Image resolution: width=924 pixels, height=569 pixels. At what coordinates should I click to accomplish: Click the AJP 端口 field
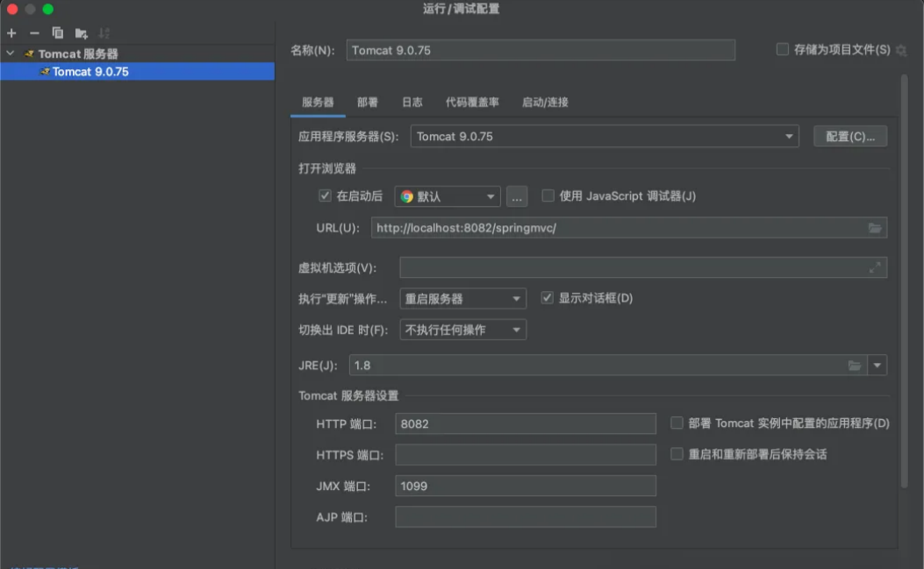pyautogui.click(x=526, y=517)
